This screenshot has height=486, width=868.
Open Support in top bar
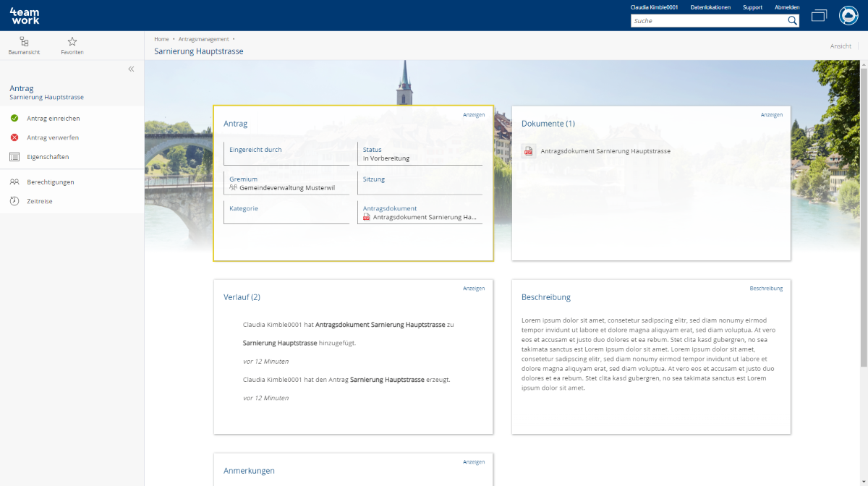click(x=752, y=7)
